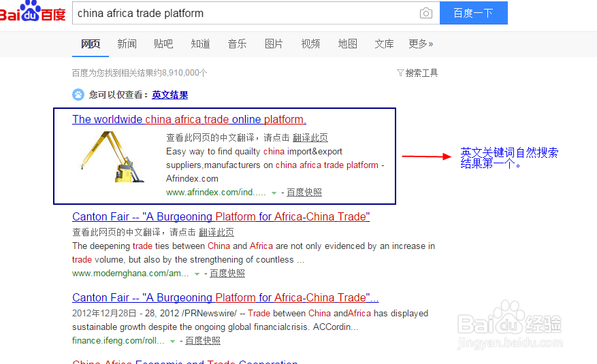
Task: Open the 地图 tab
Action: (x=347, y=44)
